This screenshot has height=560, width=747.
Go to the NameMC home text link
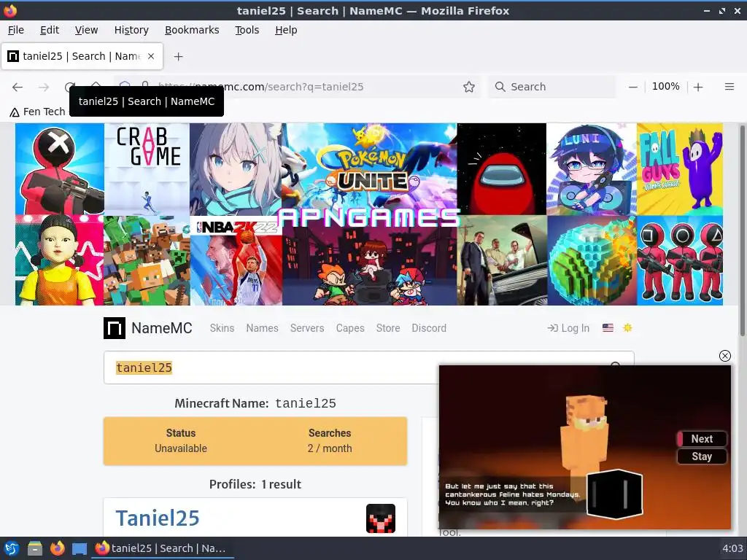(x=161, y=328)
